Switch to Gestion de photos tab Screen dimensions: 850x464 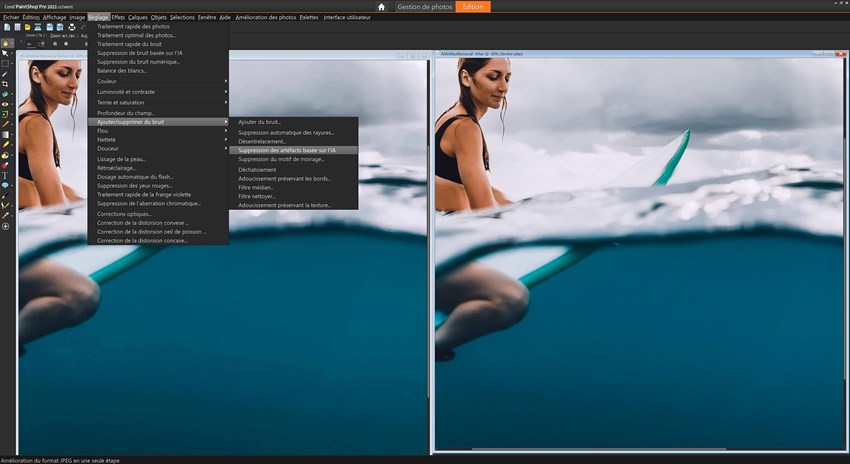pyautogui.click(x=424, y=7)
